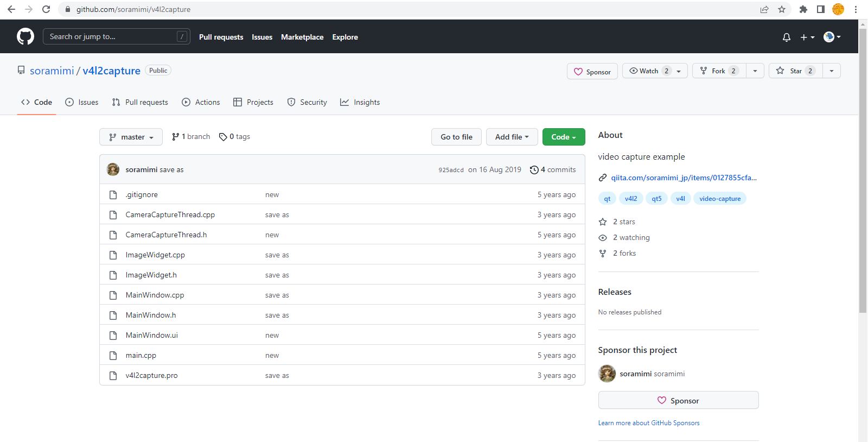Open the soramimi owner link

coord(52,71)
